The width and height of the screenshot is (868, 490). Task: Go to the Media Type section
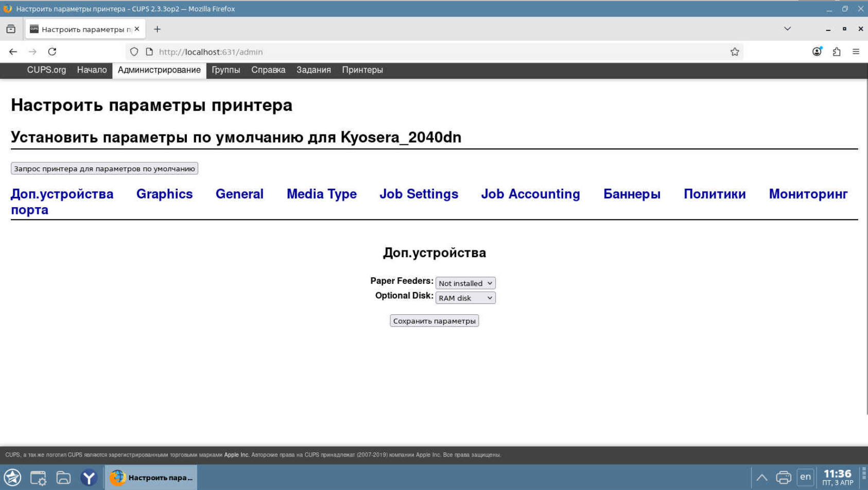[321, 194]
